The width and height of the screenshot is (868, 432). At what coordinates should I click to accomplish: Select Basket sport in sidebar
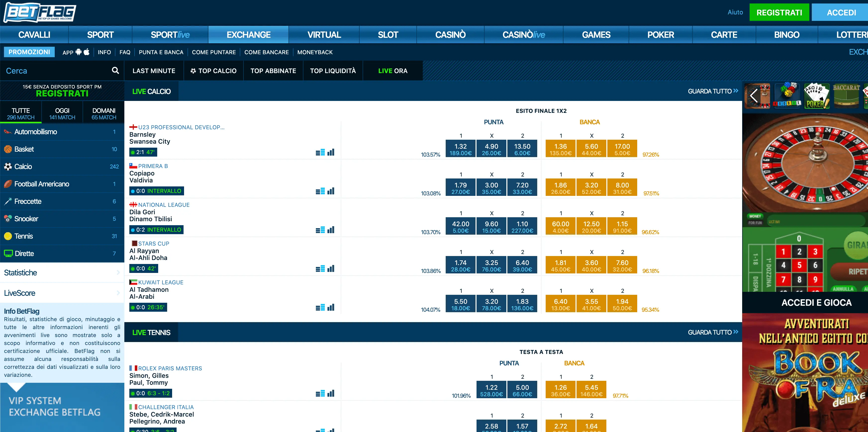click(x=62, y=149)
